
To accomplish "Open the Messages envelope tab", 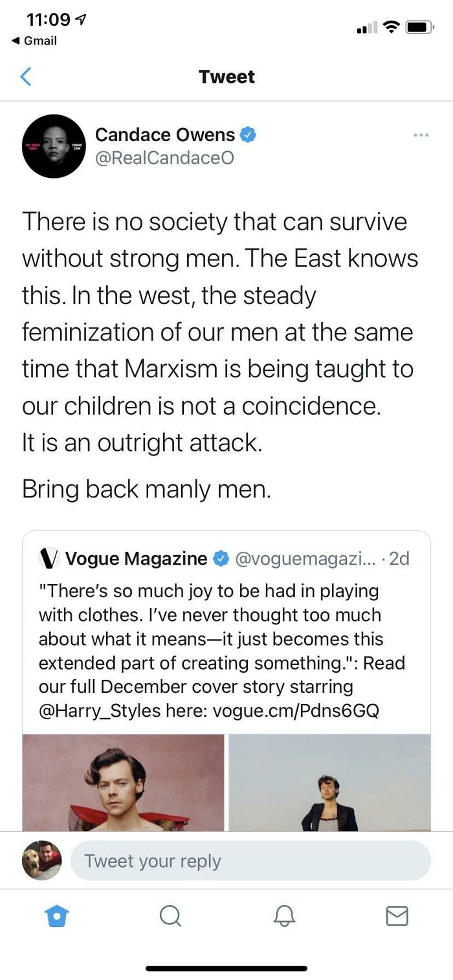I will [397, 915].
